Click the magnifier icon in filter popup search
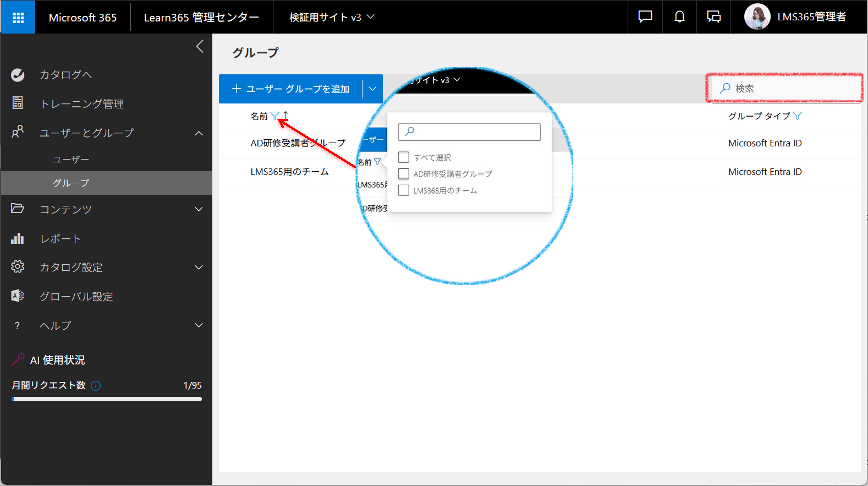Screen dimensions: 868x486 [409, 131]
